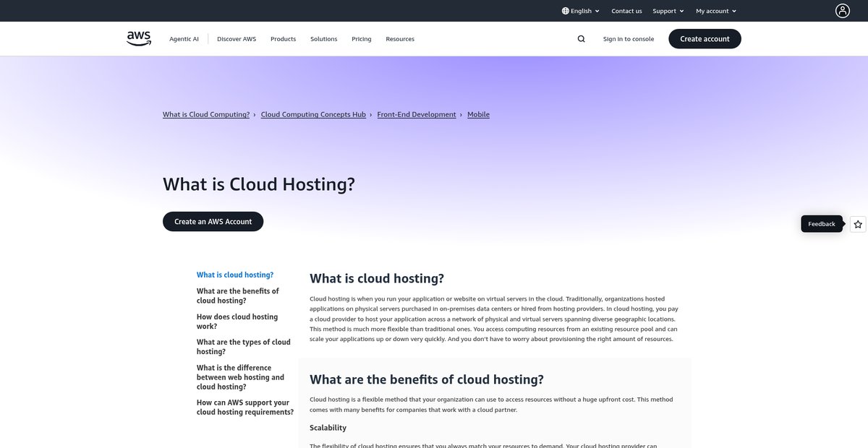Open the Feedback button
The height and width of the screenshot is (448, 868).
tap(822, 224)
